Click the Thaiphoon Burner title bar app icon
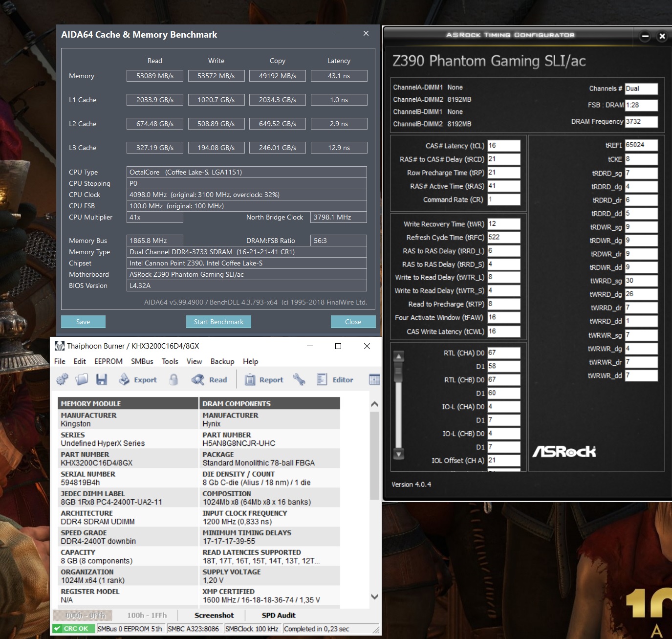The width and height of the screenshot is (672, 639). point(60,346)
